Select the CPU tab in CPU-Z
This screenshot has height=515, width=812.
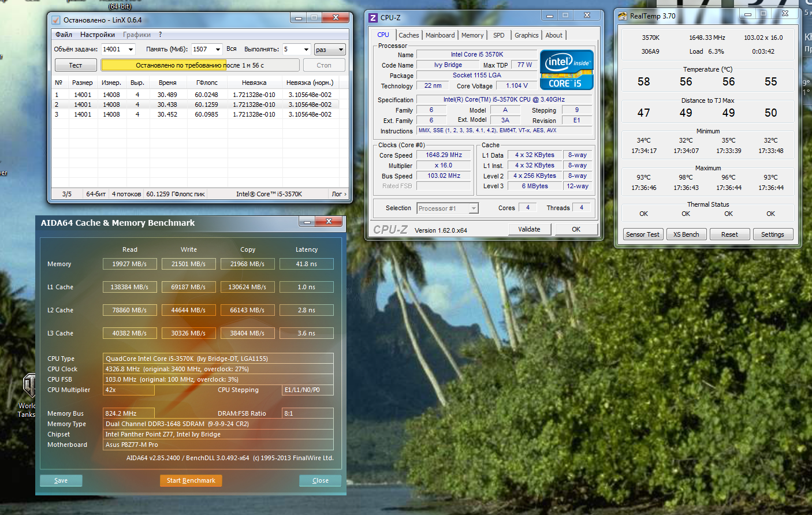(x=383, y=35)
